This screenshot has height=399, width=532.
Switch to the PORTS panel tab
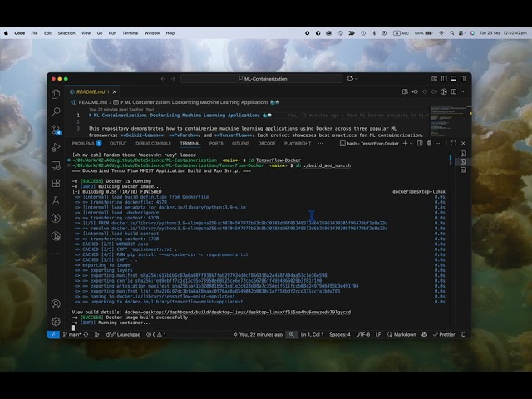click(x=216, y=144)
